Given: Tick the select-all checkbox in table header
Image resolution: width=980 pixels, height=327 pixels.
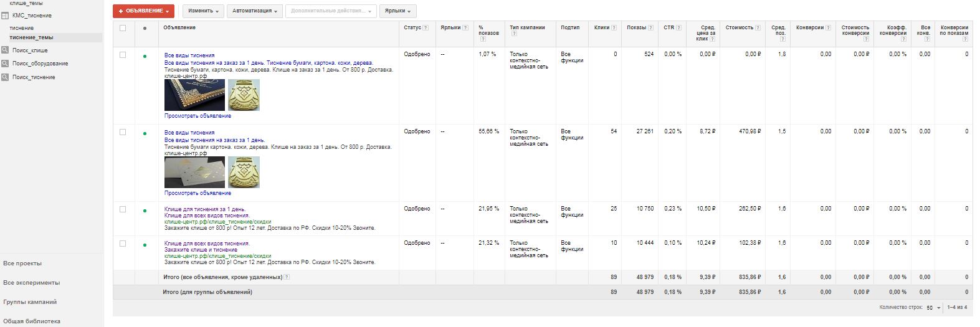Looking at the screenshot, I should click(x=123, y=28).
